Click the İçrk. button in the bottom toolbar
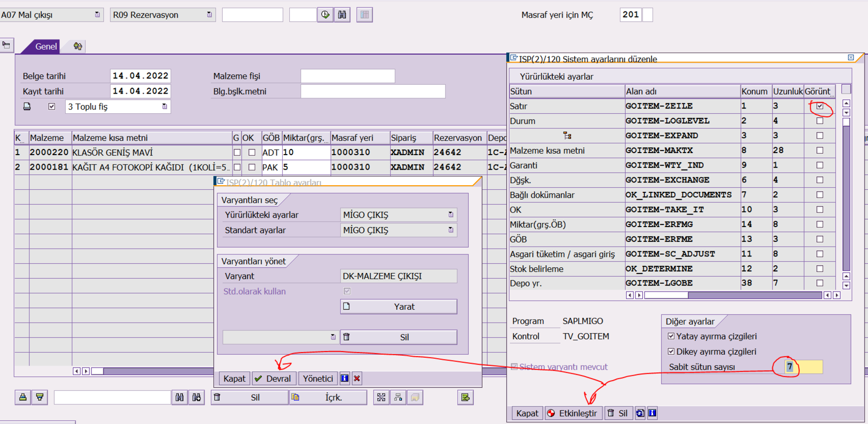 pyautogui.click(x=328, y=397)
